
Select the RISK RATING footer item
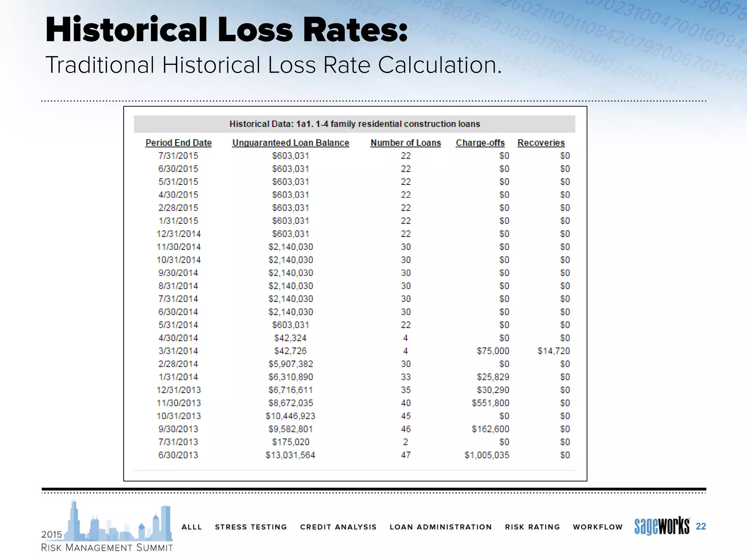532,527
